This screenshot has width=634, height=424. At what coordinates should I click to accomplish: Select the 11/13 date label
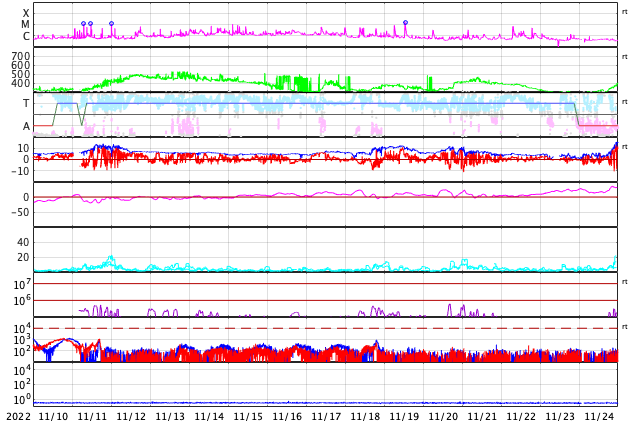click(x=170, y=416)
